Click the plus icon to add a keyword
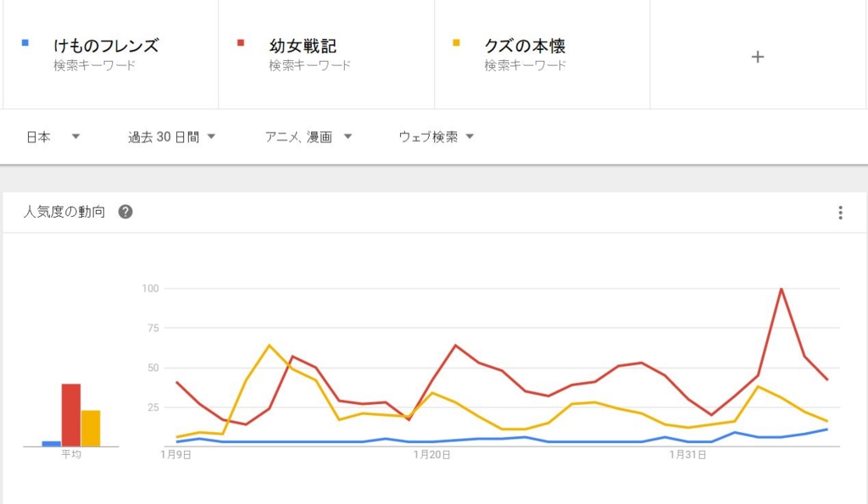The height and width of the screenshot is (504, 868). pos(757,57)
